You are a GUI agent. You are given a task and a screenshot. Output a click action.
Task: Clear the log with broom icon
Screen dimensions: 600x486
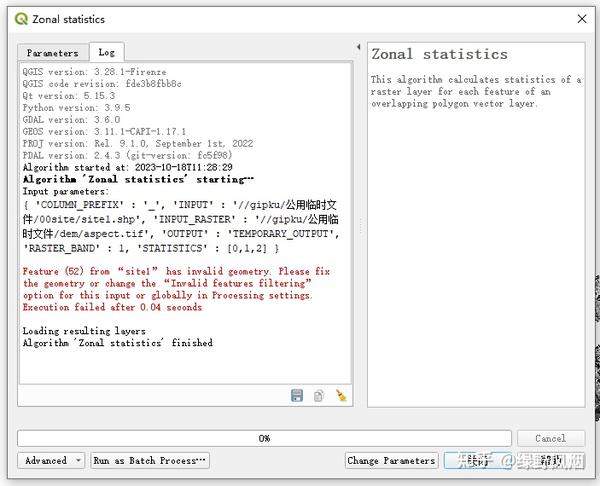[x=341, y=395]
